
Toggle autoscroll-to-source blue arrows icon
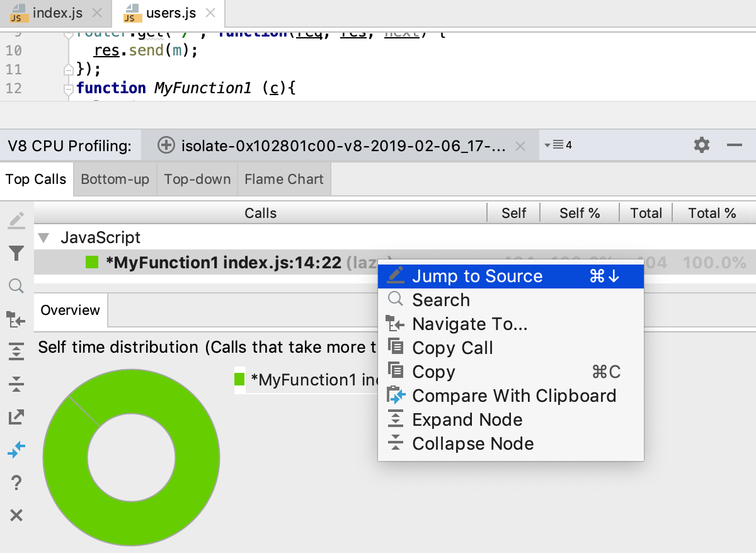coord(16,450)
